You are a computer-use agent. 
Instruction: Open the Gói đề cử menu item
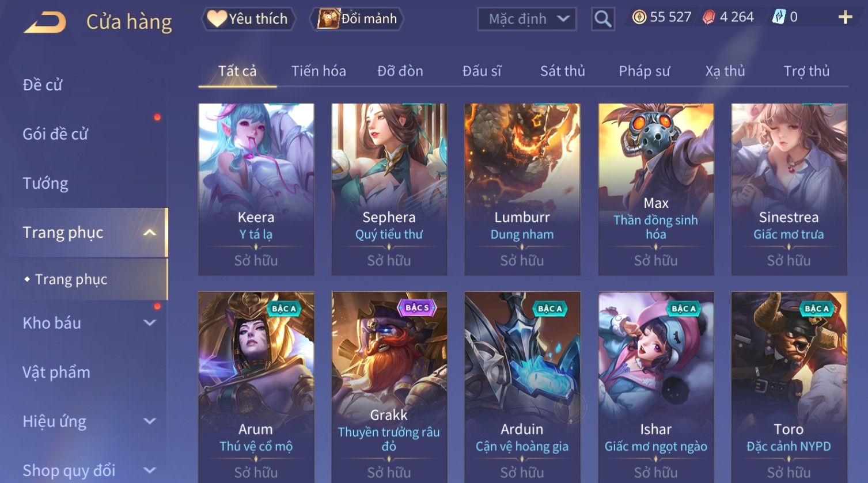55,134
